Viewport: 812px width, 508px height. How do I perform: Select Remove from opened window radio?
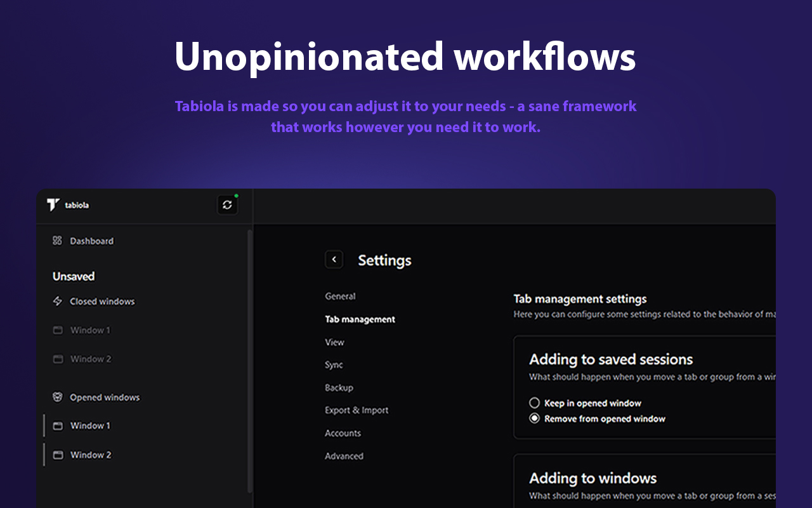click(534, 418)
